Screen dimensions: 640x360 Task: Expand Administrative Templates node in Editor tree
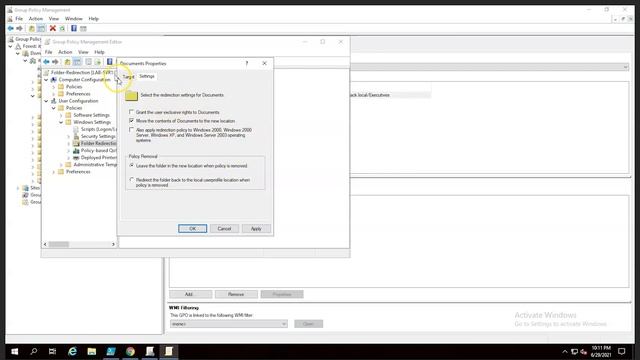pyautogui.click(x=61, y=164)
